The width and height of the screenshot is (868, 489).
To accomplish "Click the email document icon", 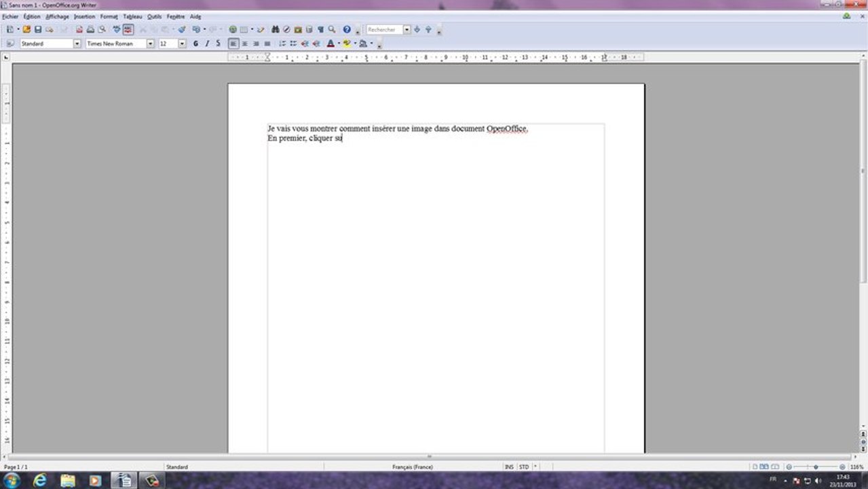I will (50, 30).
